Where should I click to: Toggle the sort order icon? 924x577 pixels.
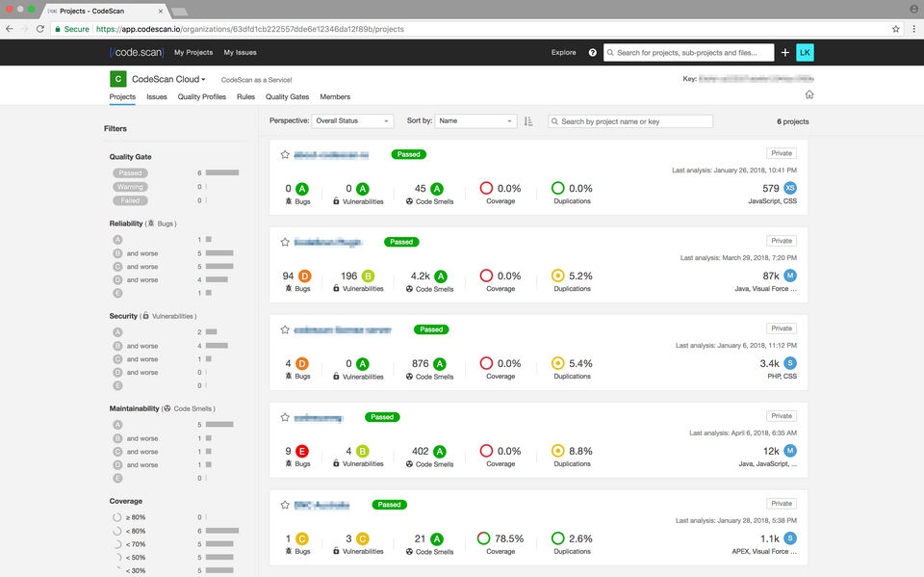528,121
